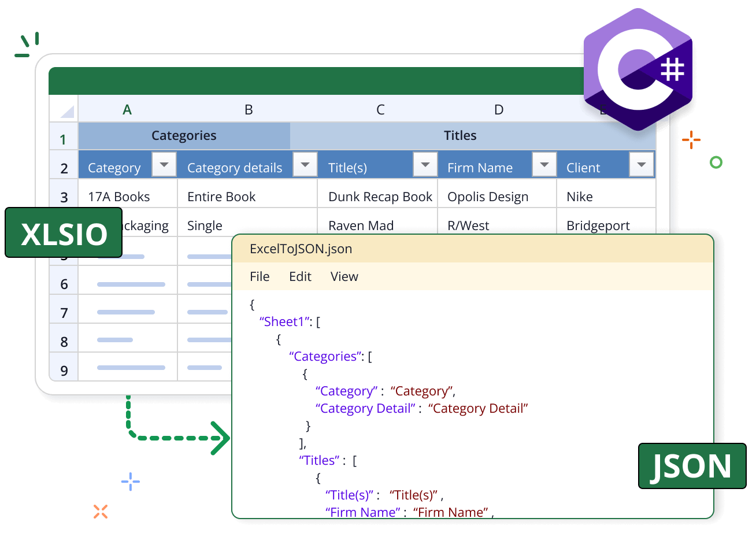
Task: Click the Opolis Design cell
Action: 487,197
